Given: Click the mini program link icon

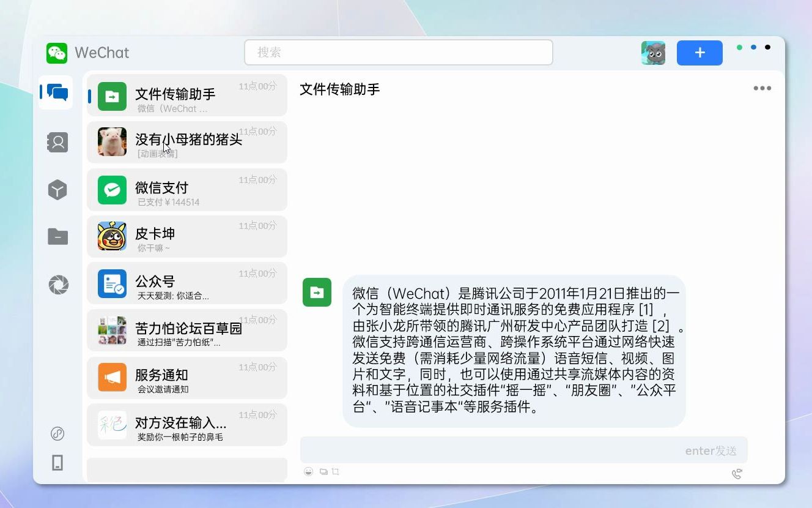Looking at the screenshot, I should 57,434.
